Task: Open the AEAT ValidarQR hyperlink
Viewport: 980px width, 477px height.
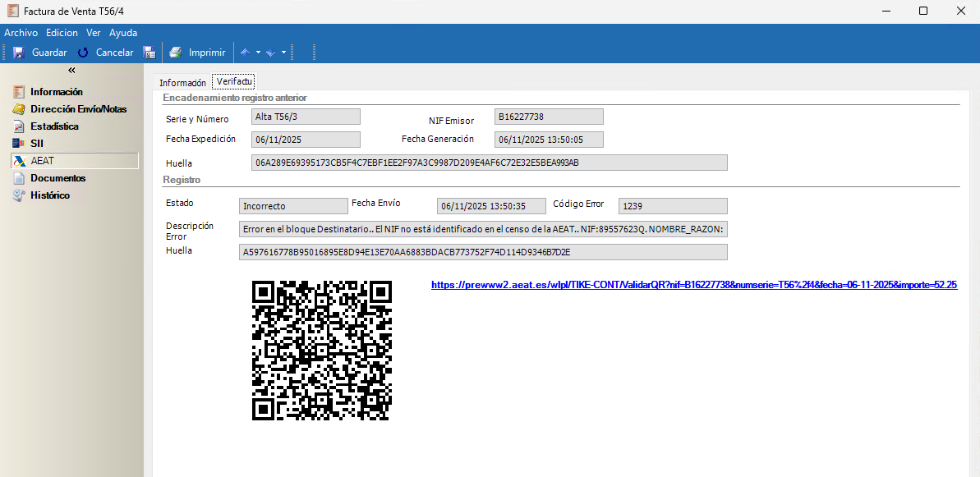Action: [x=694, y=285]
